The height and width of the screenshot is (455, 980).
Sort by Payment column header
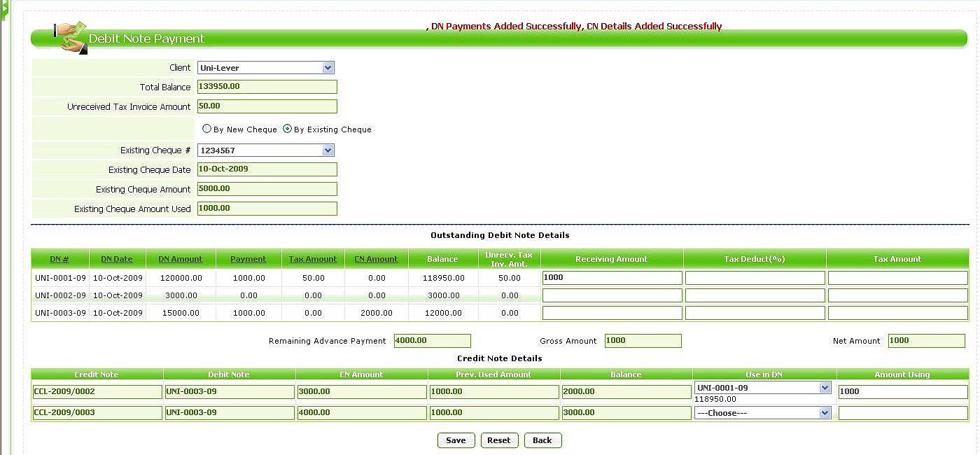pyautogui.click(x=248, y=259)
